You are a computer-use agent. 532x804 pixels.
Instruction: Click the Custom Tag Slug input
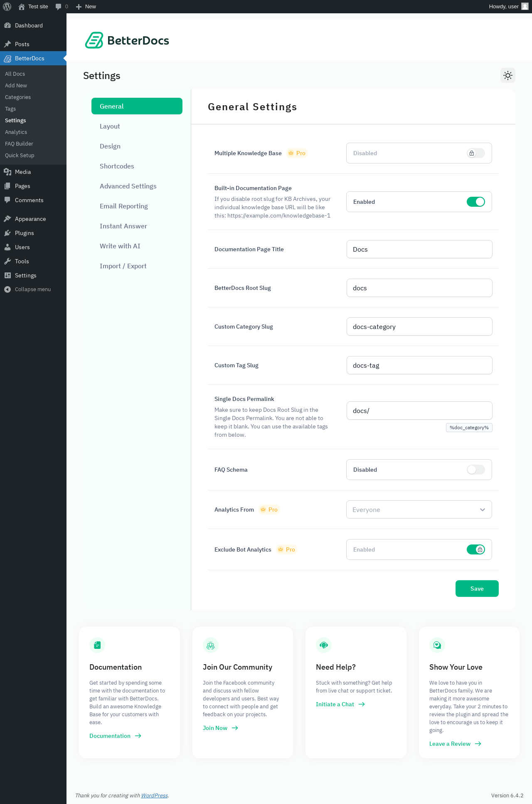point(419,365)
